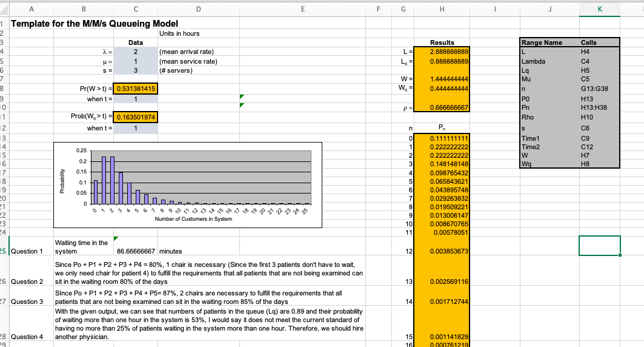Select column H header
The image size is (644, 347).
[442, 9]
